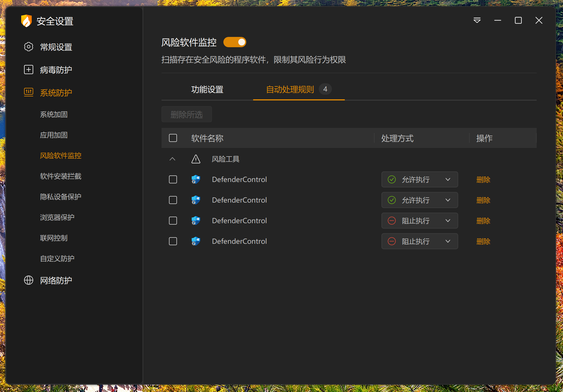
Task: Maximize the security settings window
Action: (x=518, y=20)
